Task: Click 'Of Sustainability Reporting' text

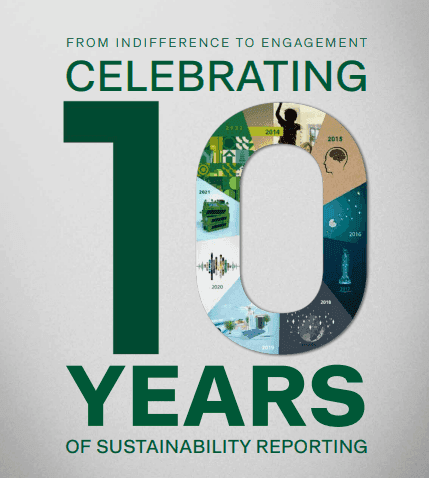Action: pyautogui.click(x=217, y=447)
